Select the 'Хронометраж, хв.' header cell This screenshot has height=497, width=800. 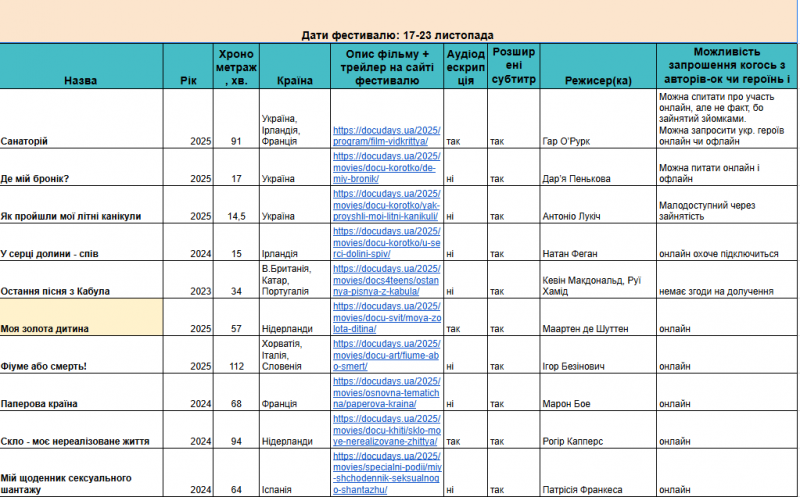(236, 66)
